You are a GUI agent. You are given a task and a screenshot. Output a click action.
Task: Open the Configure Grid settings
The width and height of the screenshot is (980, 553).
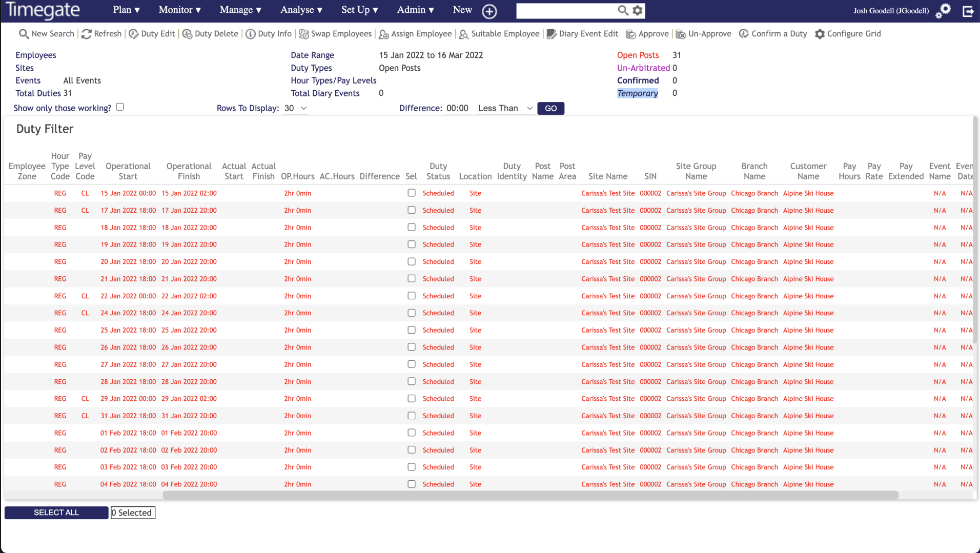click(820, 34)
